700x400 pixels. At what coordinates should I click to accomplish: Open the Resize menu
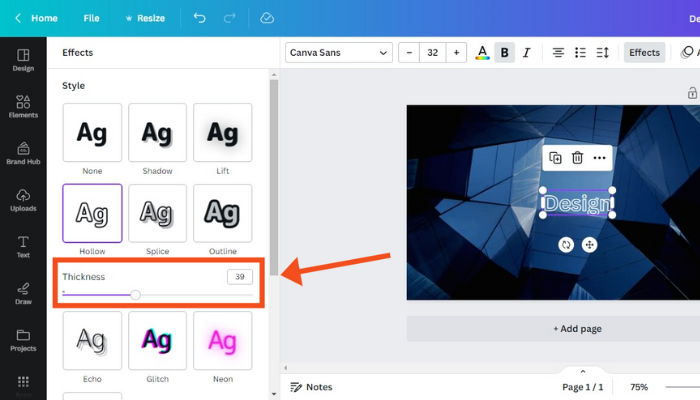click(146, 18)
